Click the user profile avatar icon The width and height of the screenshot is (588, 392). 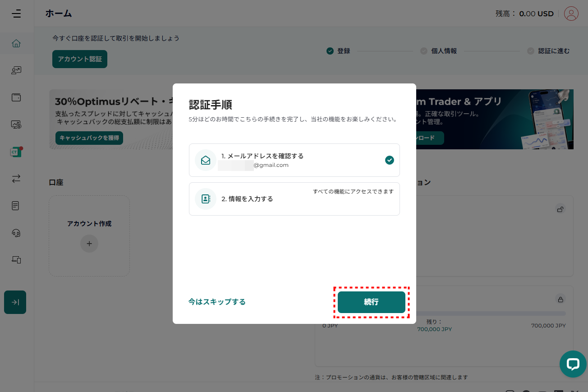[571, 14]
